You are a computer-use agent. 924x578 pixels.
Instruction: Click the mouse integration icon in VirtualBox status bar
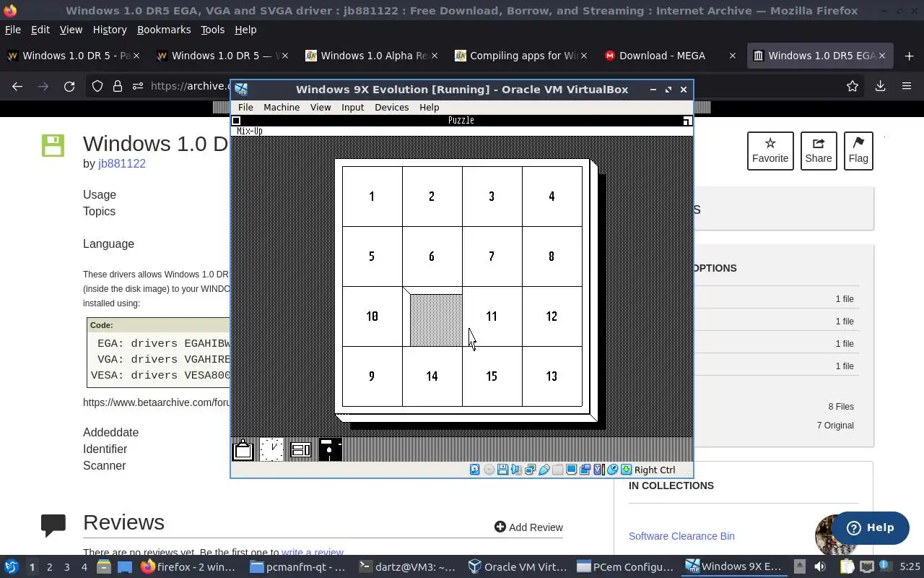click(612, 470)
